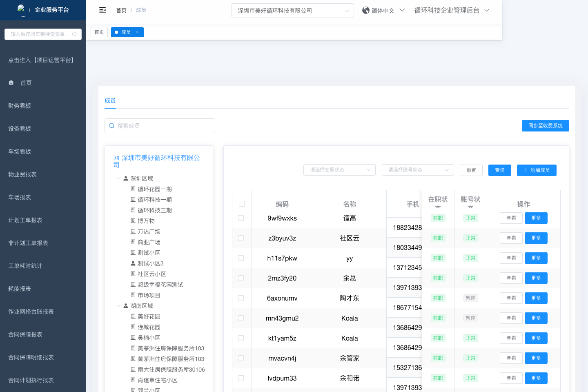Viewport: 588px width, 392px height.
Task: Collapse the 深圳区域 tree node
Action: (118, 178)
